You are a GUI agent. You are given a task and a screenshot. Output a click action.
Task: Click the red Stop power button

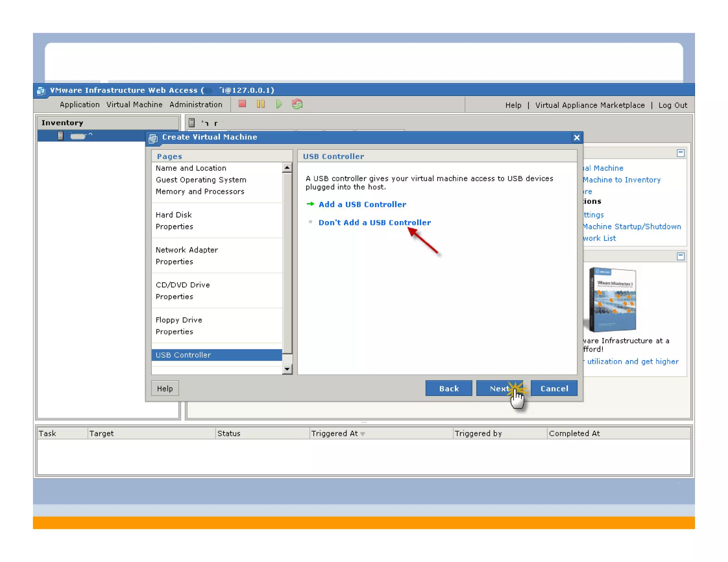click(x=242, y=104)
